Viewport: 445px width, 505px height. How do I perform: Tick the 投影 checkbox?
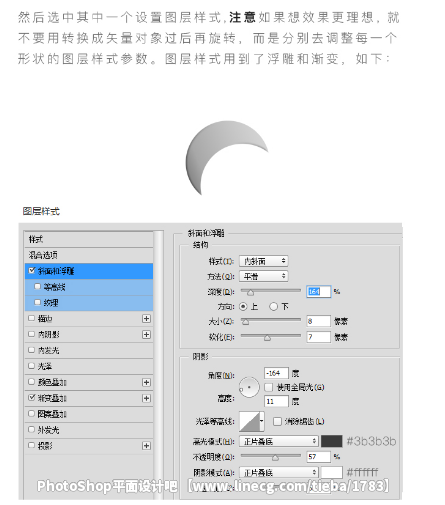pyautogui.click(x=31, y=445)
